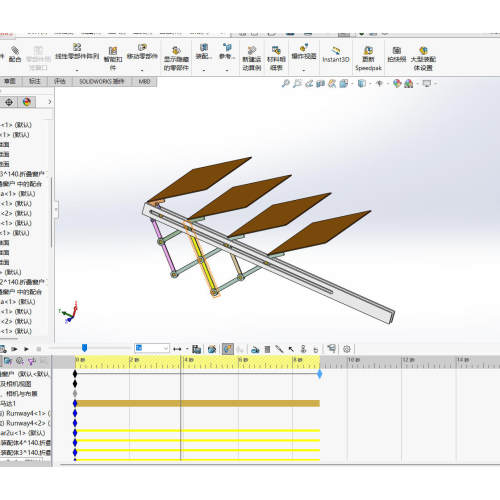Image resolution: width=500 pixels, height=500 pixels.
Task: Select the Smart Fasteners (智能扣件) icon
Action: [113, 58]
